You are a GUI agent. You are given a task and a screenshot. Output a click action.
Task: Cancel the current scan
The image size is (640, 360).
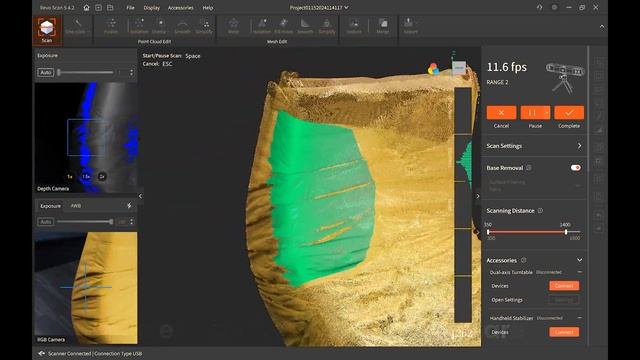tap(501, 113)
